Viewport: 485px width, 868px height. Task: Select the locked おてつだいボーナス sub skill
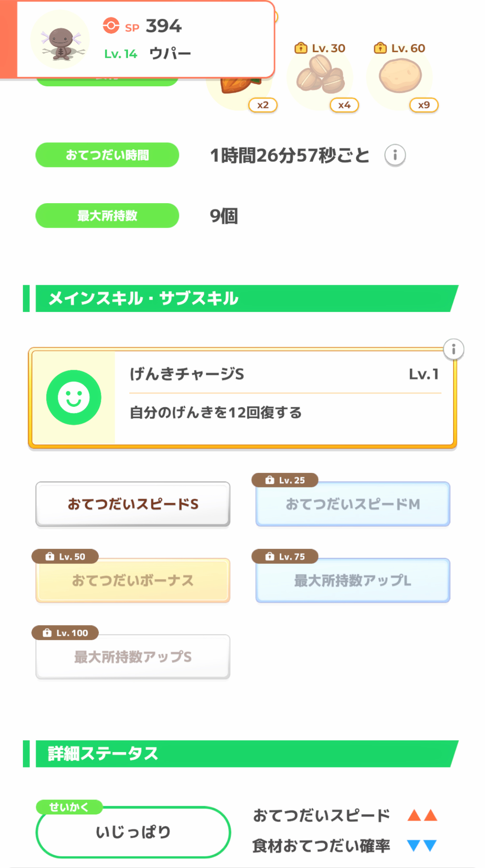[x=133, y=580]
